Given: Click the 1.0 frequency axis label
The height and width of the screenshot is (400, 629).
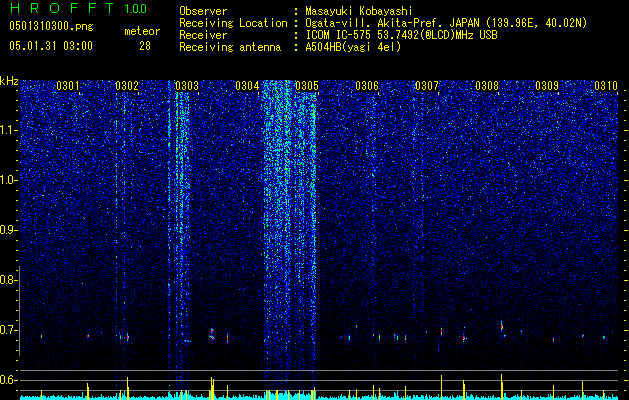Looking at the screenshot, I should pyautogui.click(x=8, y=180).
